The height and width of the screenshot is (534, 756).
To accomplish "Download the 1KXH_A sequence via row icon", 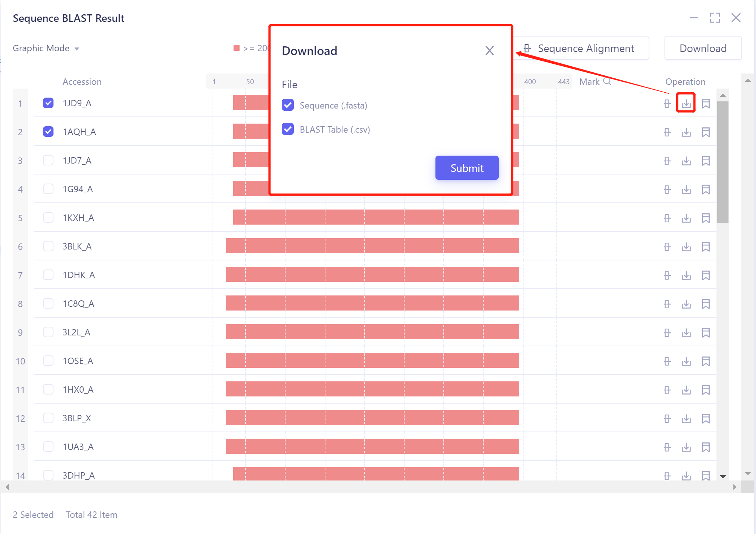I will pos(686,218).
